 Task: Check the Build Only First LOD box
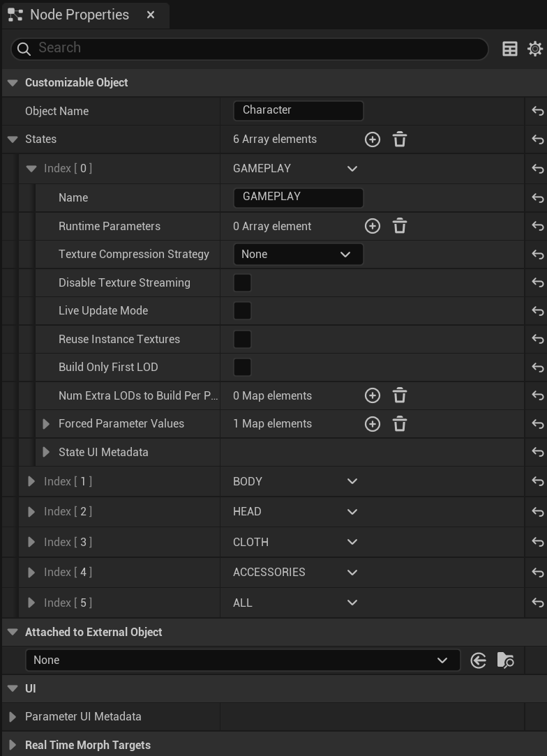[242, 367]
